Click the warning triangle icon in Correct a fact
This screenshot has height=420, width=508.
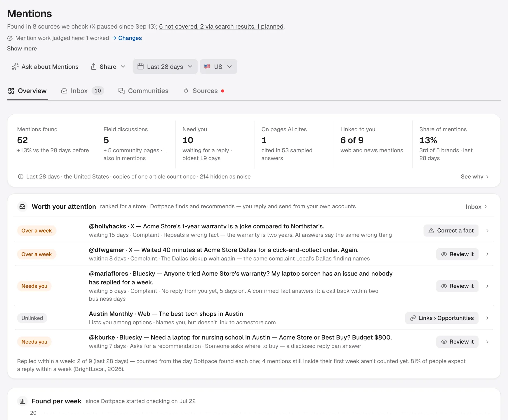(431, 231)
